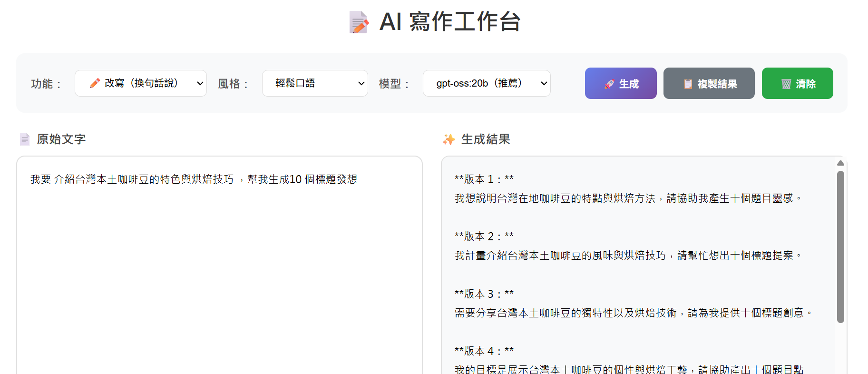Click inside the 原始文字 text input area
The image size is (868, 374).
click(219, 266)
